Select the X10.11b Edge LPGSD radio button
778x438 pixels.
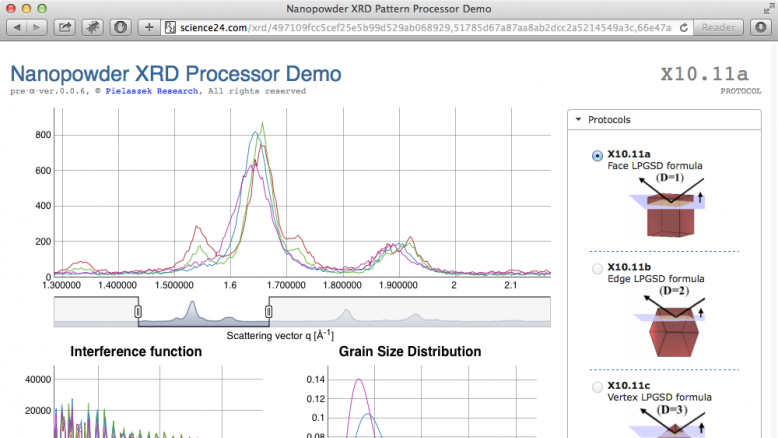(x=597, y=269)
